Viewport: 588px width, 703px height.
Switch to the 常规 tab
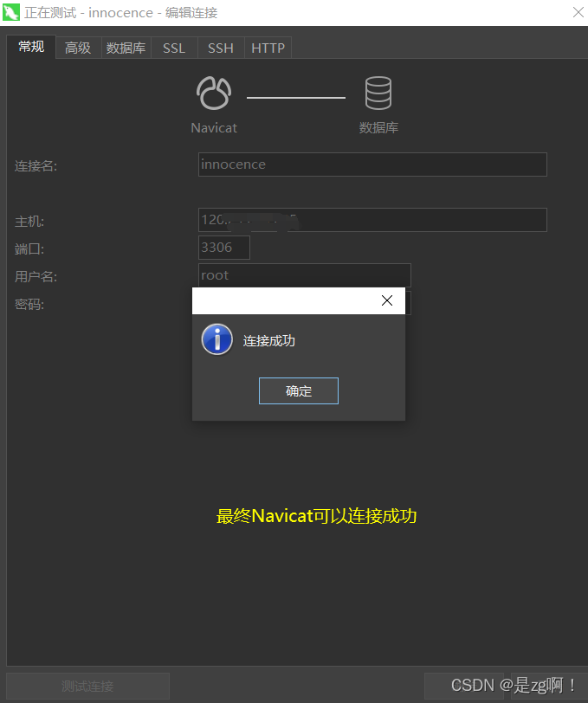(31, 47)
